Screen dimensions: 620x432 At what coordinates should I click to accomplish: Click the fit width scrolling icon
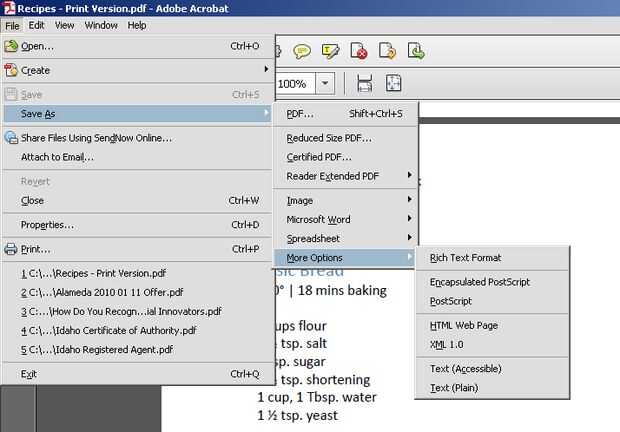pos(364,83)
